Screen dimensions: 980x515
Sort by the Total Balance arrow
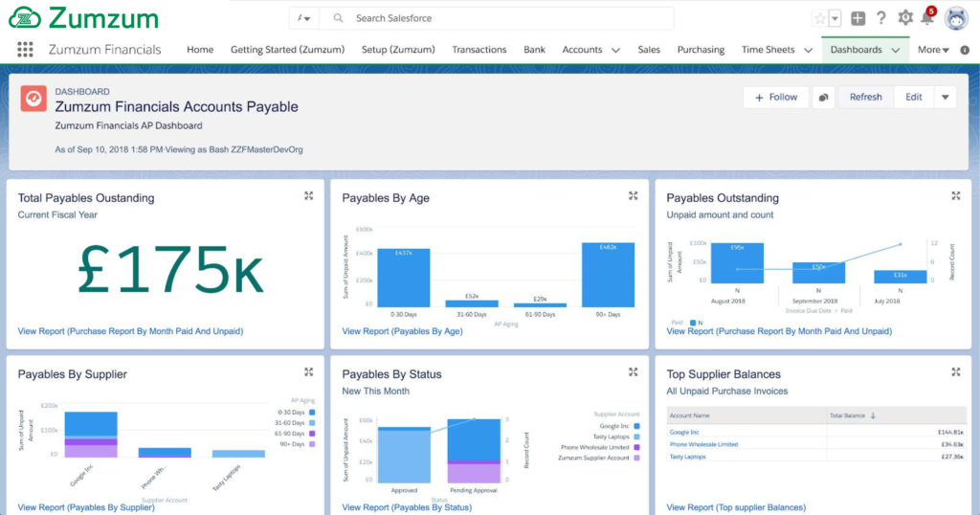click(x=873, y=415)
